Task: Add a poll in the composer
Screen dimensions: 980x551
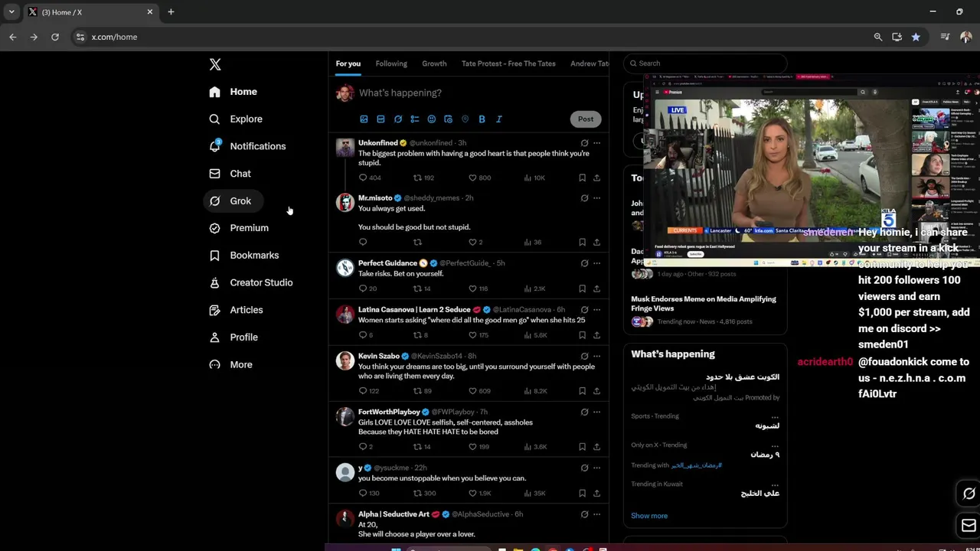Action: [x=414, y=119]
